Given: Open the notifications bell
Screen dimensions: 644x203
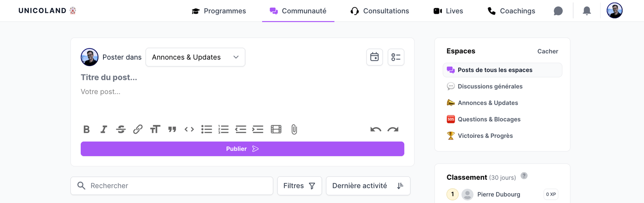Looking at the screenshot, I should tap(587, 11).
